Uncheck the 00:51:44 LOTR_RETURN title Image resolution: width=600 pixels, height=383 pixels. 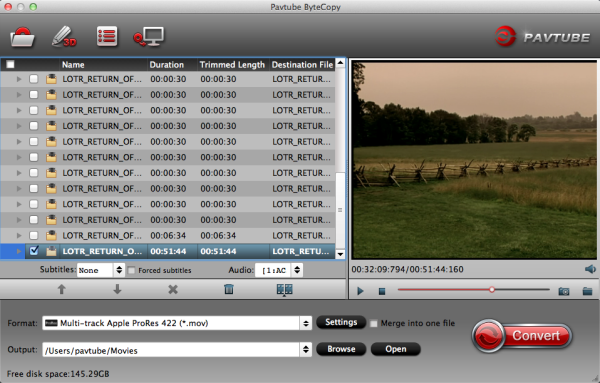point(34,251)
